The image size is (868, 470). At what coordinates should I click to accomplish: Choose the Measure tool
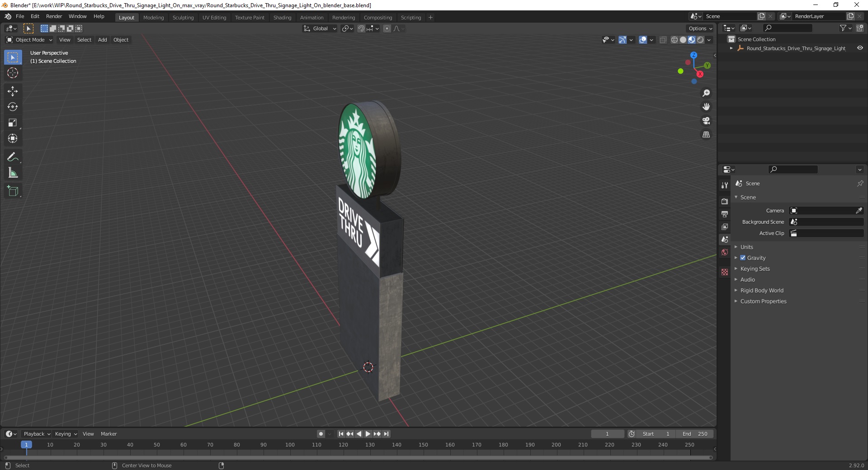coord(13,173)
